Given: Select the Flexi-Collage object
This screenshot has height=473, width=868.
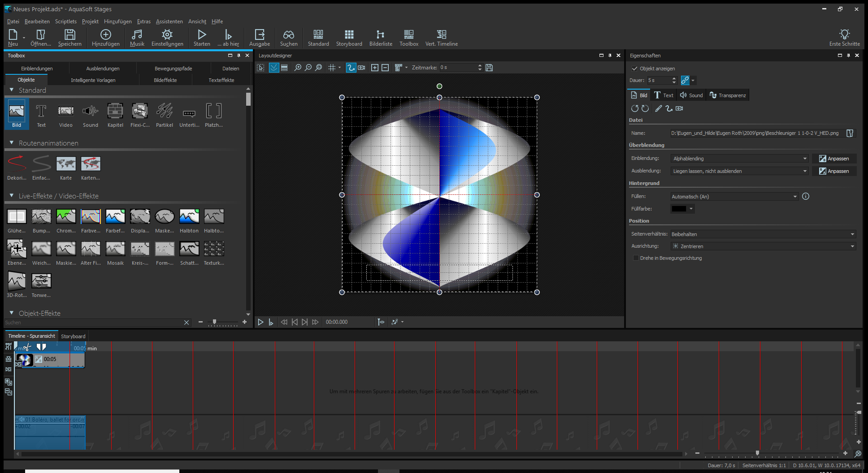Looking at the screenshot, I should pos(140,115).
